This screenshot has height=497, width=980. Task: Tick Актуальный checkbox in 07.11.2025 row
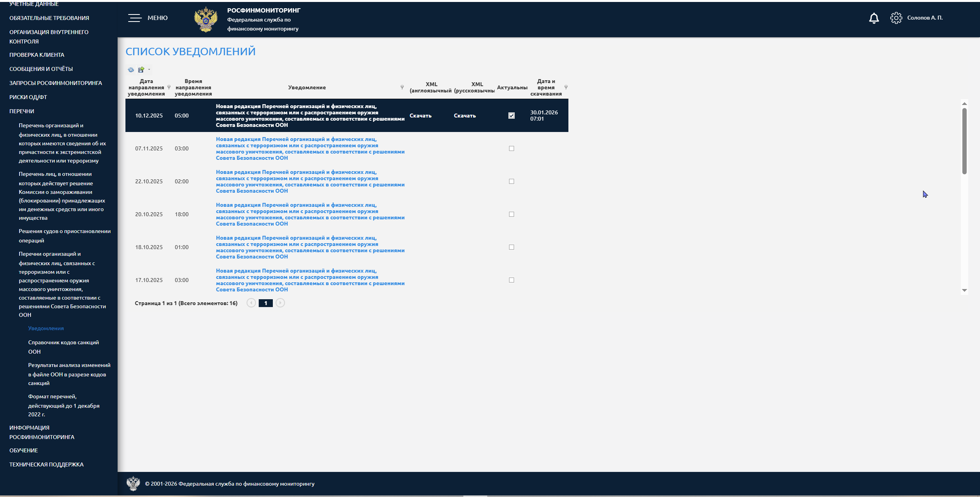coord(512,148)
